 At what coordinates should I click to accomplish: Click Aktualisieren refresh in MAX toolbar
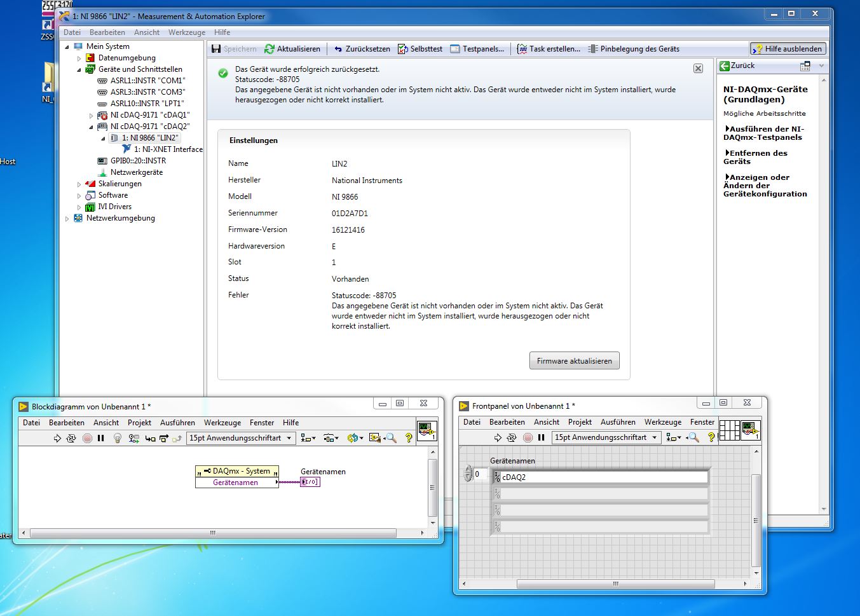[x=292, y=49]
